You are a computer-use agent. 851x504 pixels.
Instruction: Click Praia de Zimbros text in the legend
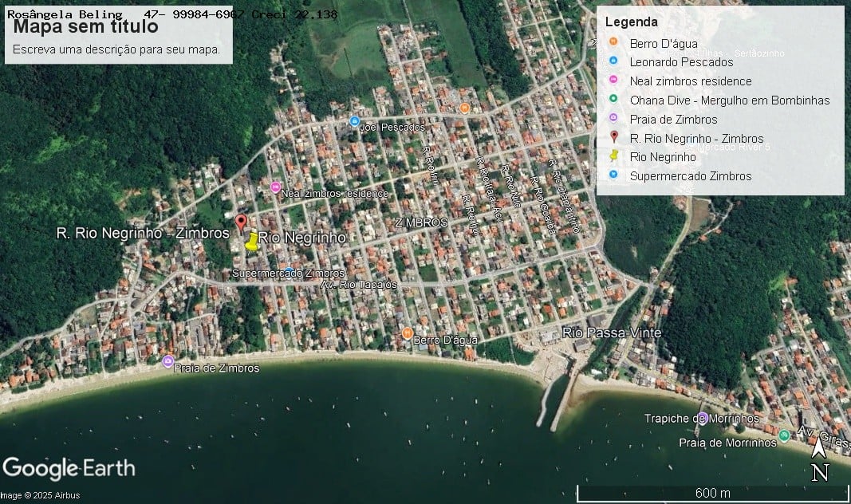coord(673,119)
